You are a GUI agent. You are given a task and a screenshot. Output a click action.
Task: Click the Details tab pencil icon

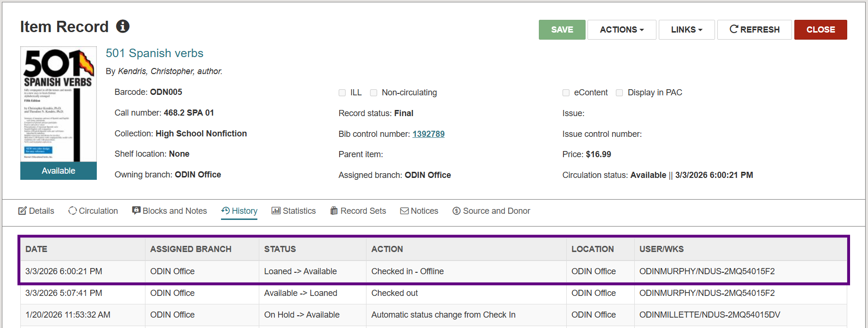point(22,211)
